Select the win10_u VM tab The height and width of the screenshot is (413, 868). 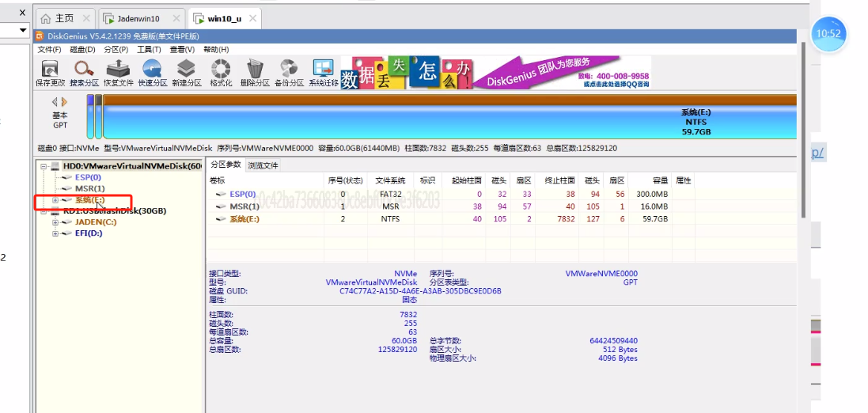[224, 18]
